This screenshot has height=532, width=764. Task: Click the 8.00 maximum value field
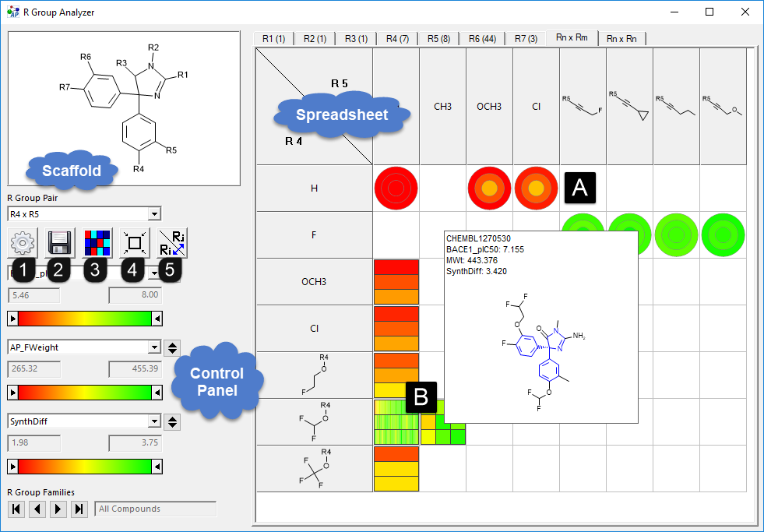point(135,294)
